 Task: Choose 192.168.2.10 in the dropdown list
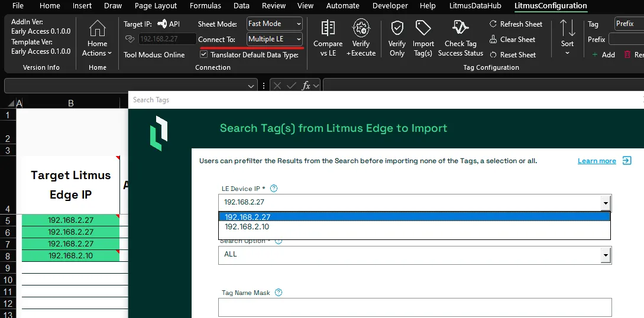pyautogui.click(x=415, y=226)
